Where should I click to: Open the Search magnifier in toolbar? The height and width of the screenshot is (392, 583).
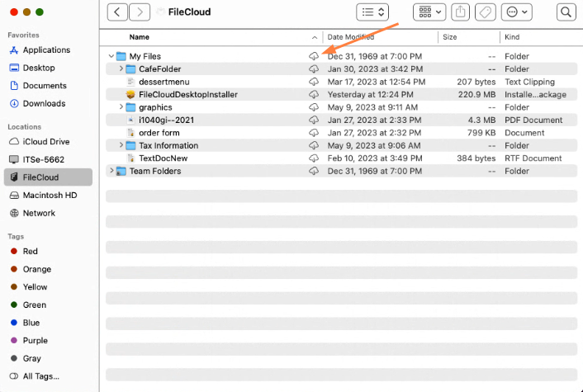coord(566,12)
